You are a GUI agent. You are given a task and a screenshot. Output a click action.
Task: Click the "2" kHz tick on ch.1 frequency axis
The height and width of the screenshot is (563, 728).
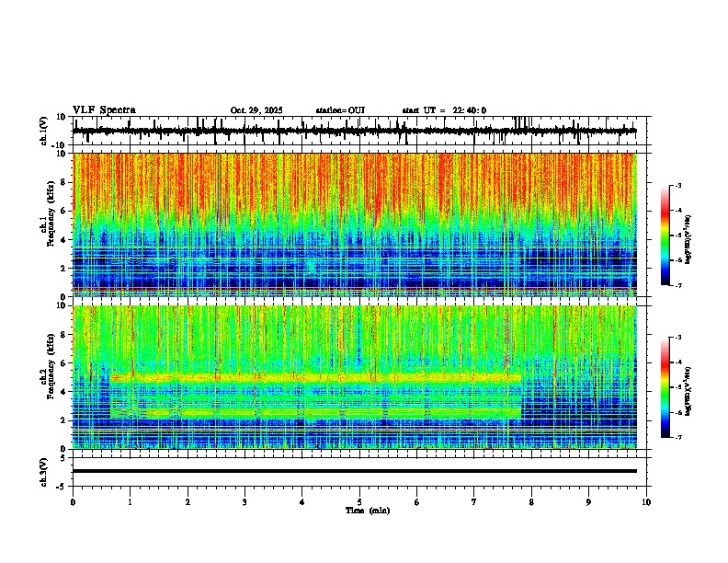64,269
